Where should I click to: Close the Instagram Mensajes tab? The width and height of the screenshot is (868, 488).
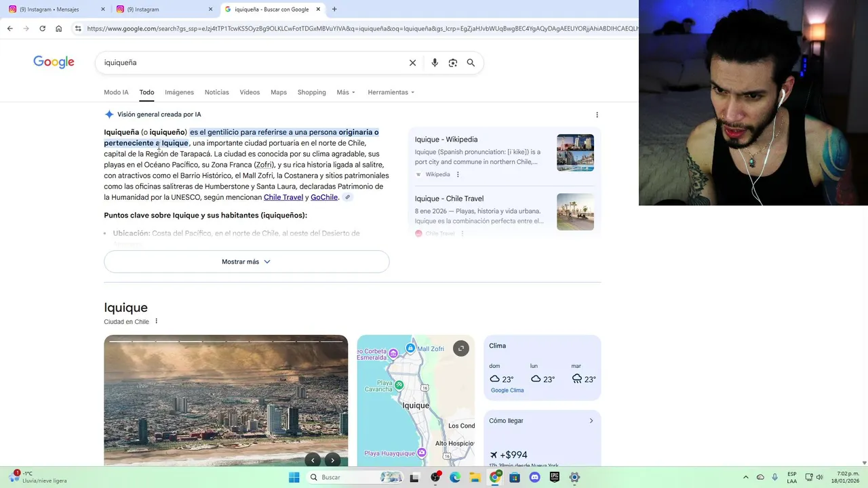coord(103,9)
